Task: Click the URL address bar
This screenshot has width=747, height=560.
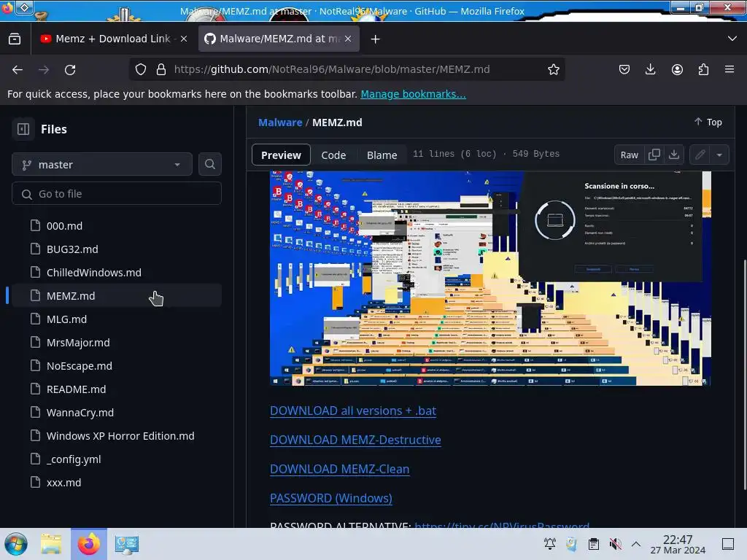Action: [347, 69]
